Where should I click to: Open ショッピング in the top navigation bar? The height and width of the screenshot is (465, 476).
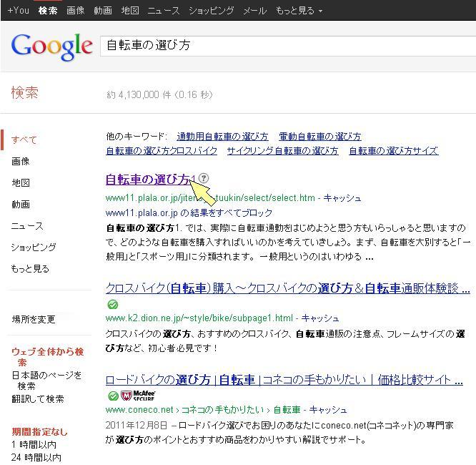pos(212,11)
